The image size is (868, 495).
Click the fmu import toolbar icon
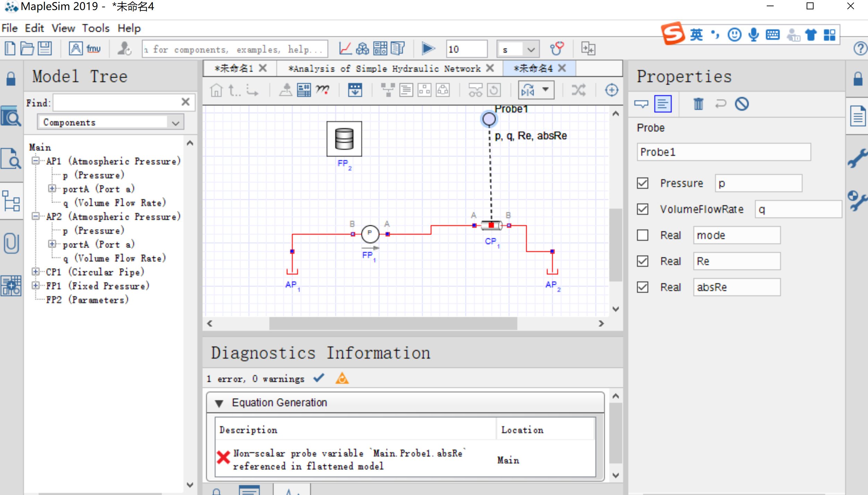(94, 49)
